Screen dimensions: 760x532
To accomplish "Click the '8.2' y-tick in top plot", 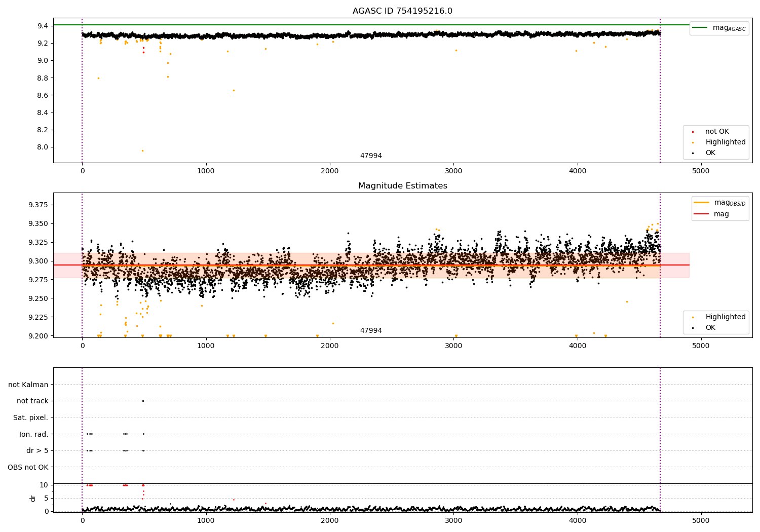I will pyautogui.click(x=43, y=130).
